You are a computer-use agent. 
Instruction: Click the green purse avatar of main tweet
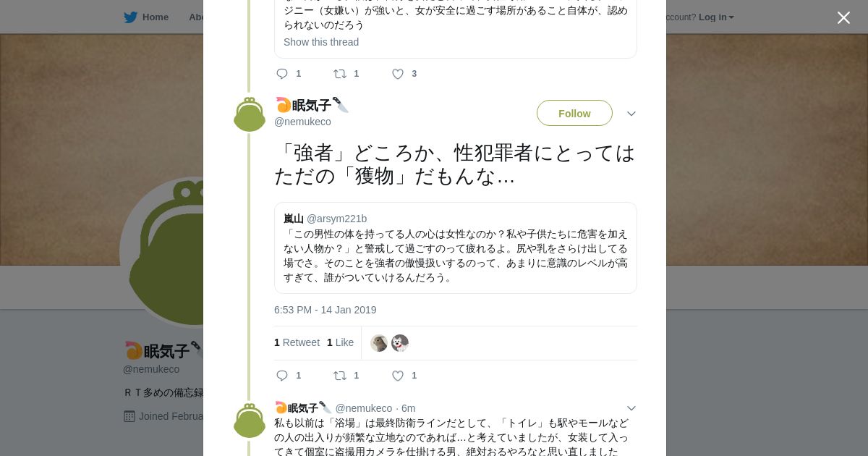(x=250, y=114)
